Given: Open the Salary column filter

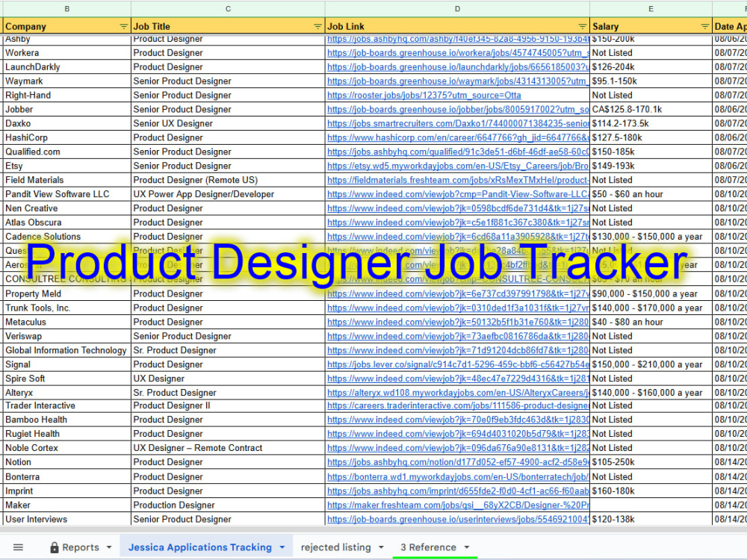Looking at the screenshot, I should (704, 27).
